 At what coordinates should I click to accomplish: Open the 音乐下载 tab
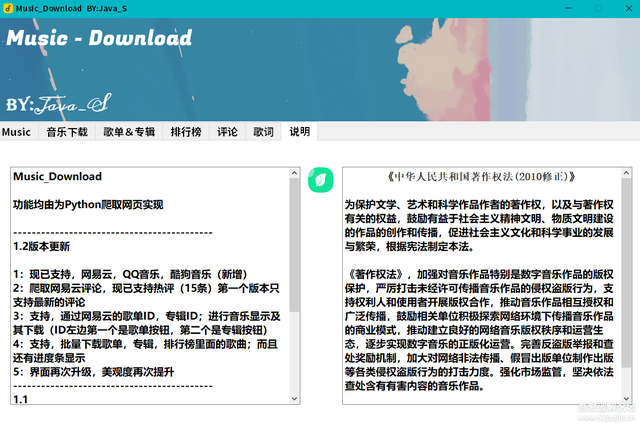[x=67, y=132]
